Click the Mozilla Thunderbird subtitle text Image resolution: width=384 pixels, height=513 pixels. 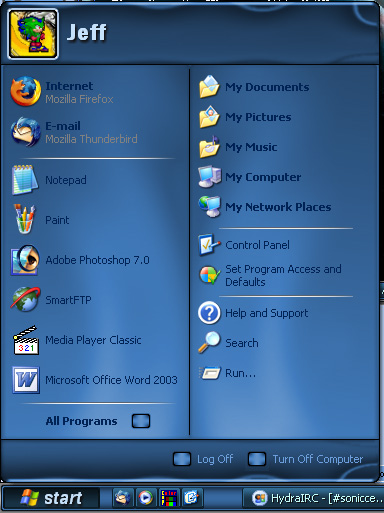91,139
